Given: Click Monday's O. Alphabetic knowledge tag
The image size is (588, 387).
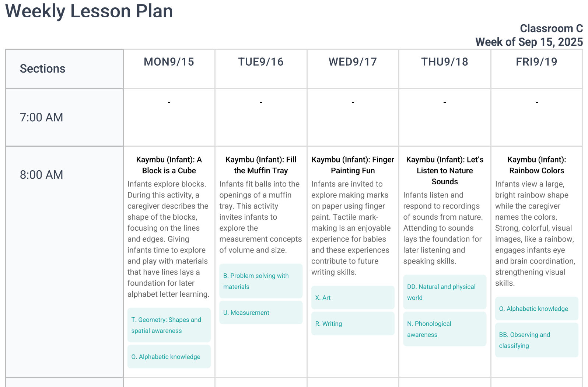Looking at the screenshot, I should pos(169,357).
